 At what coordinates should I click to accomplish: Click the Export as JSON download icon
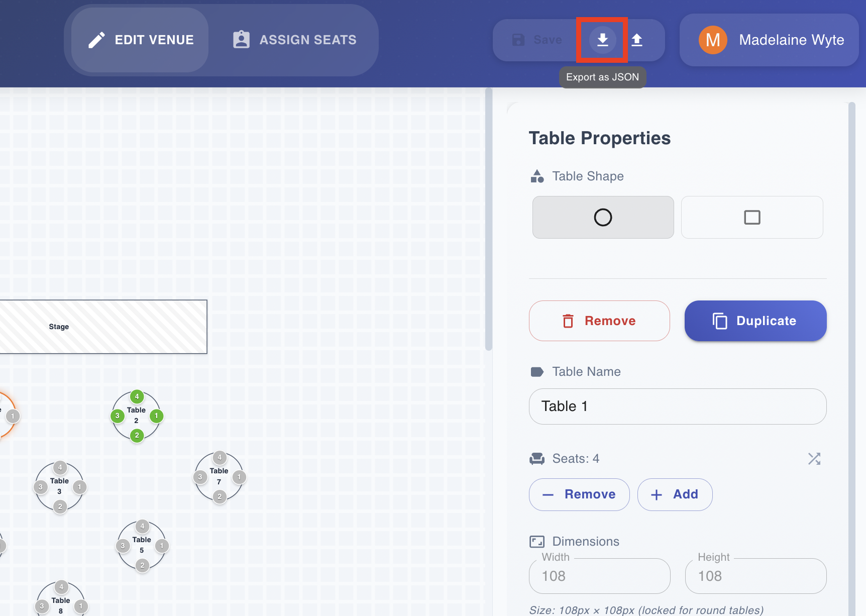(x=602, y=40)
